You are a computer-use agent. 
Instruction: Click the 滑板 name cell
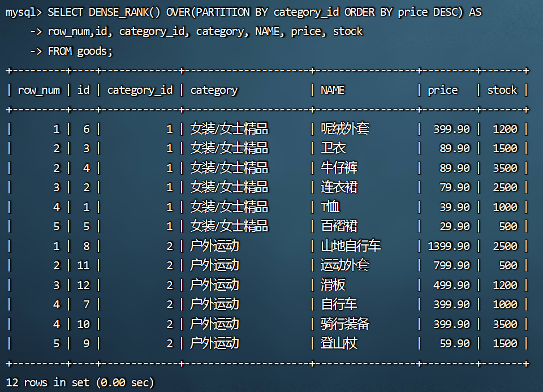pyautogui.click(x=333, y=285)
